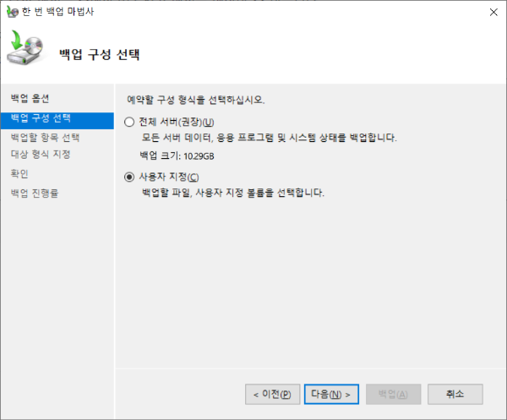Select the 사용자 지정 radio button
507x420 pixels.
(x=129, y=177)
